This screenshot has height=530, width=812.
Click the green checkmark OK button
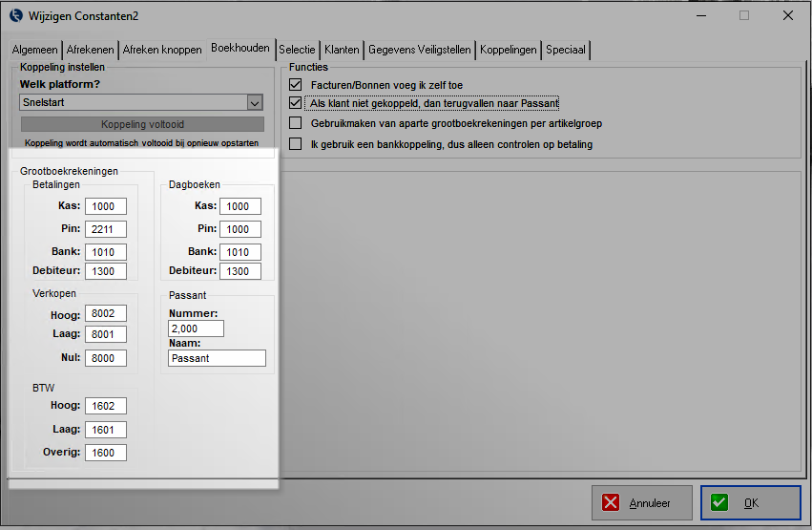coord(750,502)
